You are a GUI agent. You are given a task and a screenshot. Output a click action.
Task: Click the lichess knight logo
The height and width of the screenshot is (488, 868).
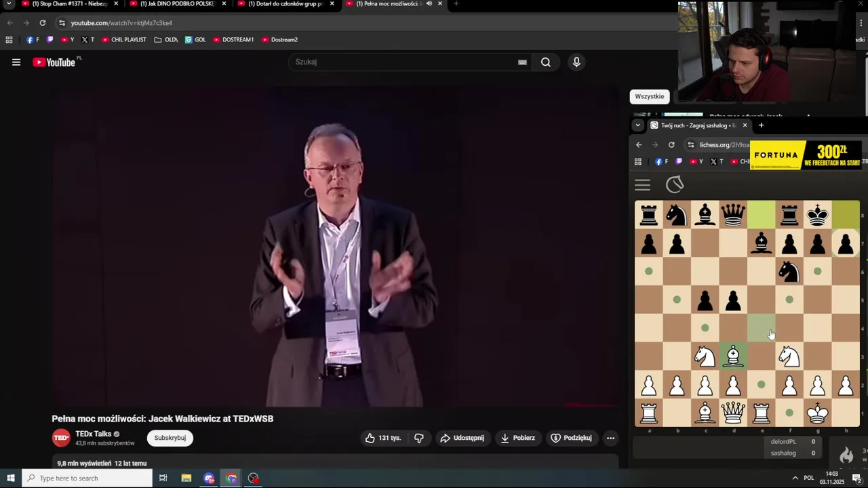[675, 184]
